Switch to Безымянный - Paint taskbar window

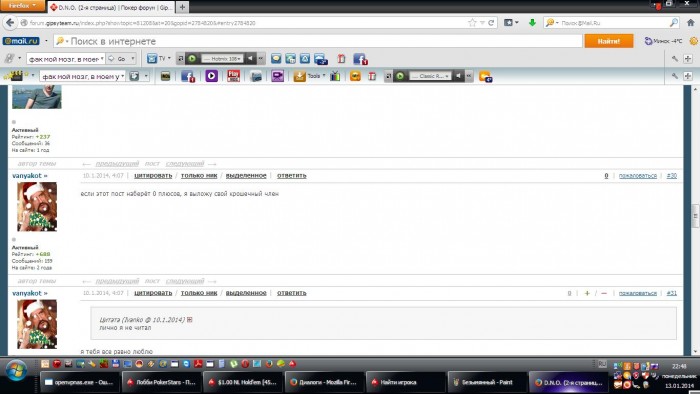(x=487, y=382)
